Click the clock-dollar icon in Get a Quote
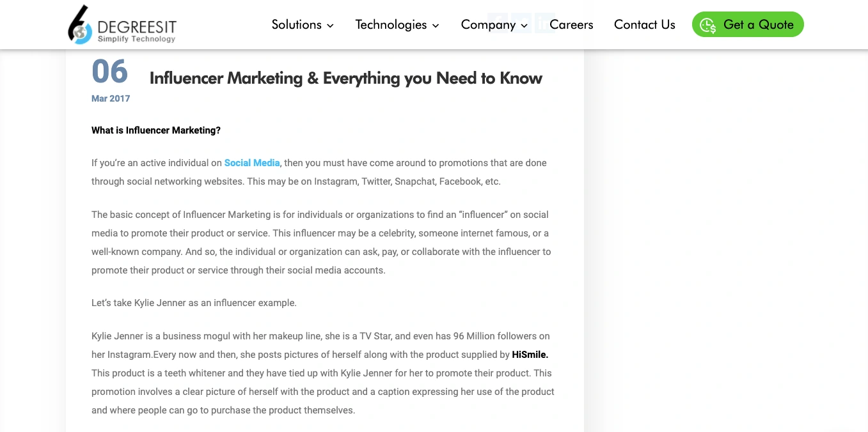The height and width of the screenshot is (432, 868). 707,25
